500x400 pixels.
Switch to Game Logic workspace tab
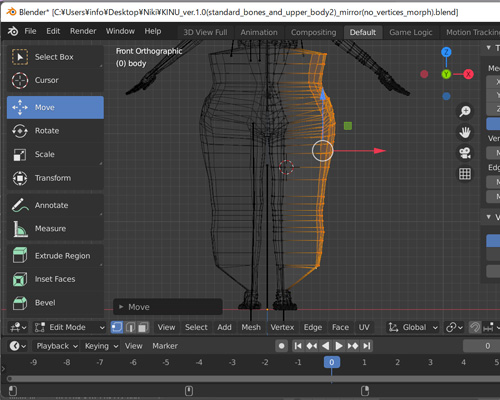click(411, 32)
